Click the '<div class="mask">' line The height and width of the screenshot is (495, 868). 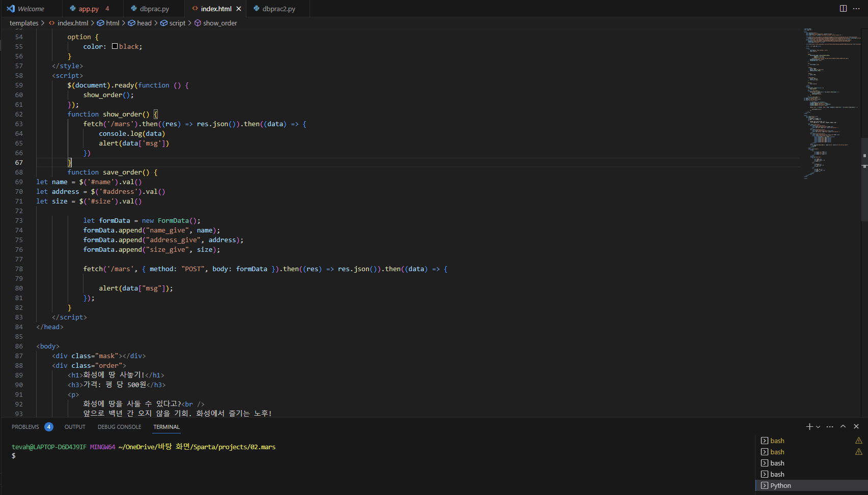click(99, 356)
